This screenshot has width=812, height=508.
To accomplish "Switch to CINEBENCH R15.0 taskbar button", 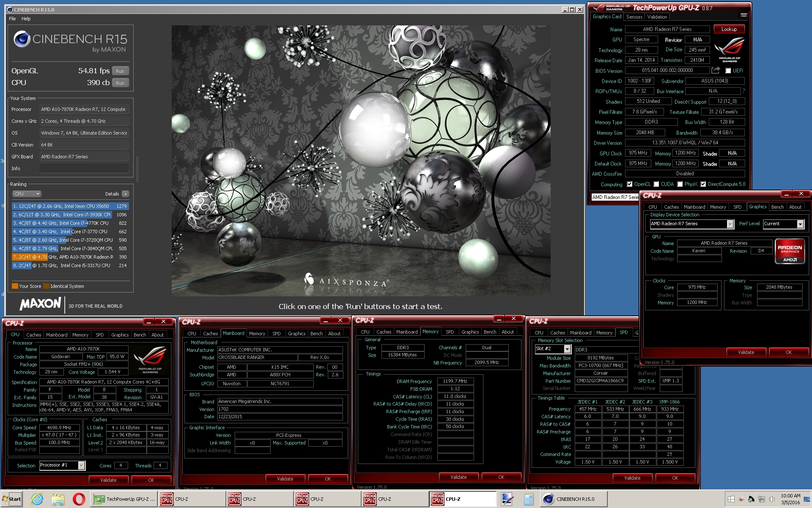I will click(573, 499).
